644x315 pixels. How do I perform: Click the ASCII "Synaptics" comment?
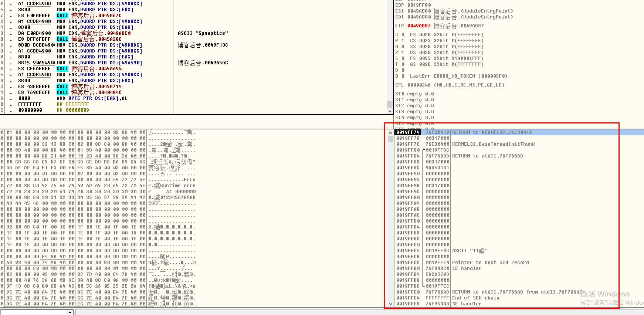tap(203, 33)
